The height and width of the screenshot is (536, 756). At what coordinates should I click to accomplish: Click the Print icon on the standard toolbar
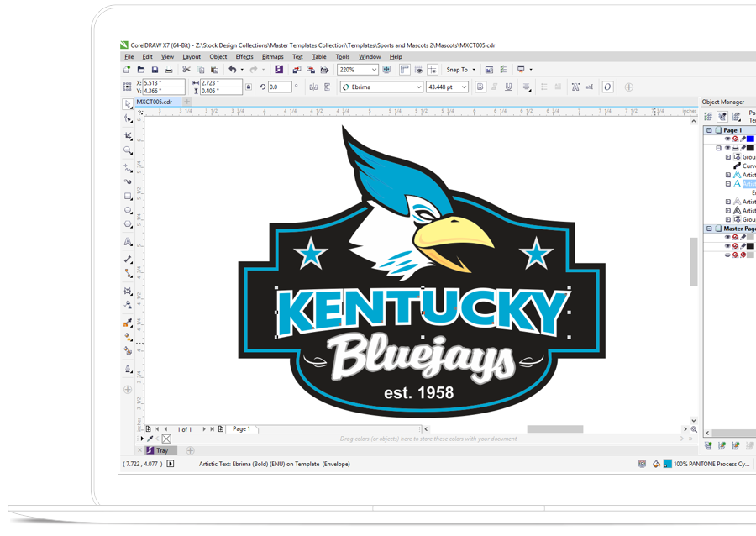click(x=168, y=70)
